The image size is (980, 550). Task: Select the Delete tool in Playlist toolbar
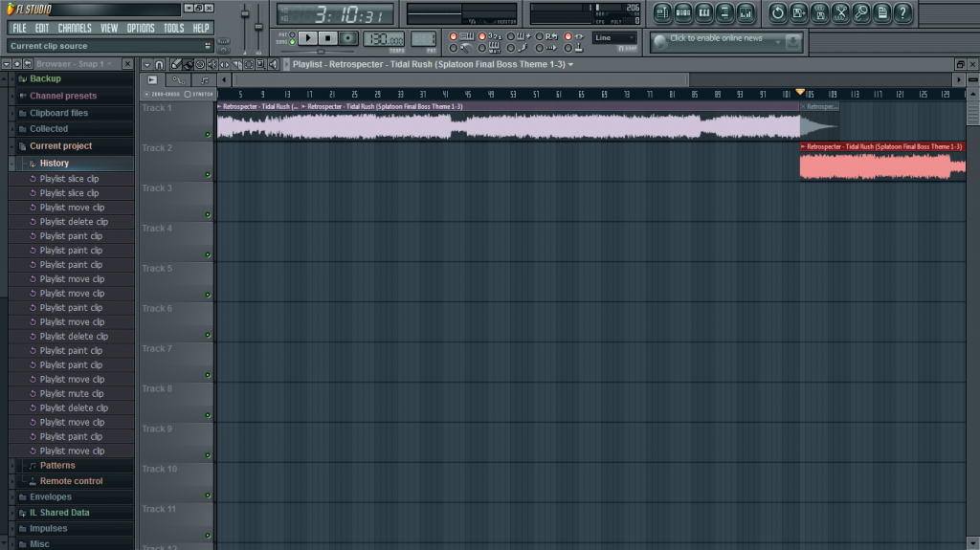[200, 64]
